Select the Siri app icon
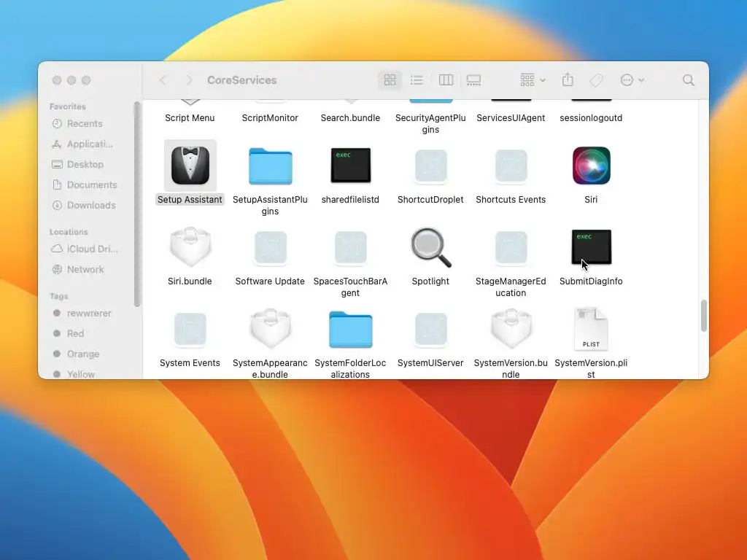This screenshot has height=560, width=747. 591,166
